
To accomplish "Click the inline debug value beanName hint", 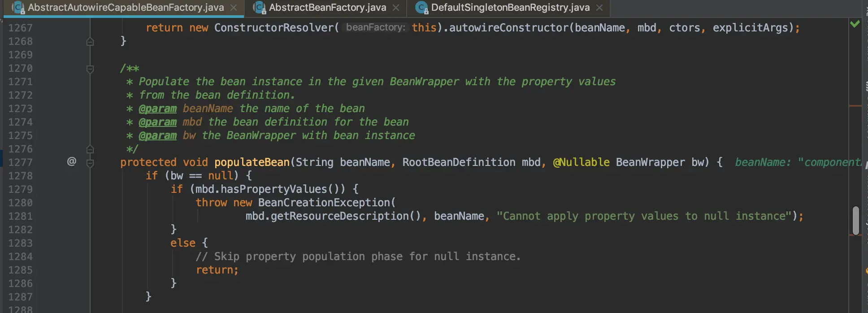I will click(798, 162).
